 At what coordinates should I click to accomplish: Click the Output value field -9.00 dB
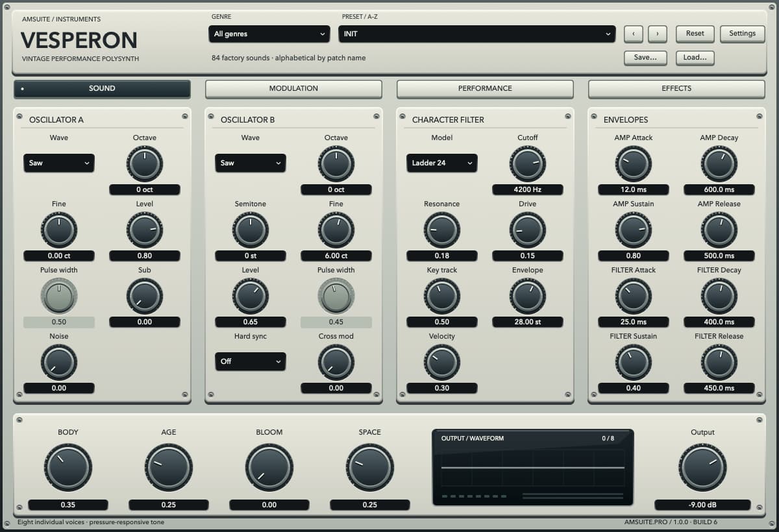click(702, 505)
